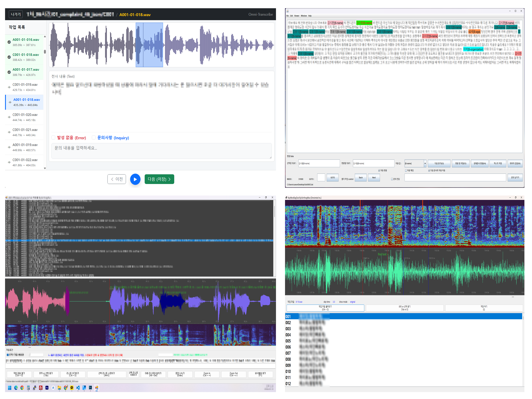Open Microsoft Edge from the taskbar

click(x=16, y=387)
